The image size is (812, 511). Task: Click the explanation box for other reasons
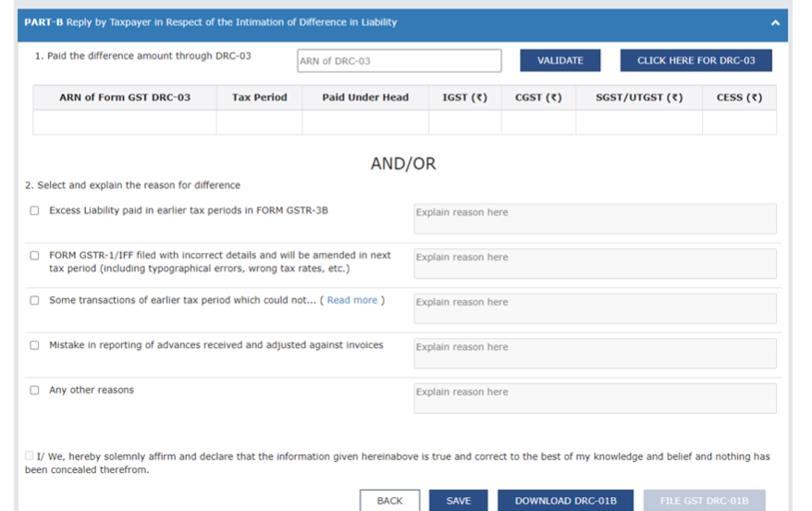[x=595, y=398]
